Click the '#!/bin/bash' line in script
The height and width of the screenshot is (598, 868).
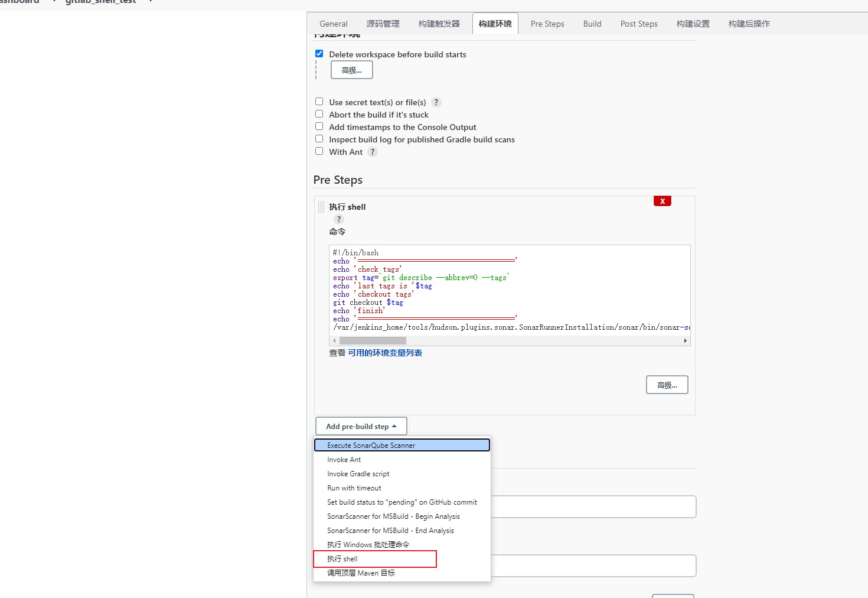click(x=356, y=253)
